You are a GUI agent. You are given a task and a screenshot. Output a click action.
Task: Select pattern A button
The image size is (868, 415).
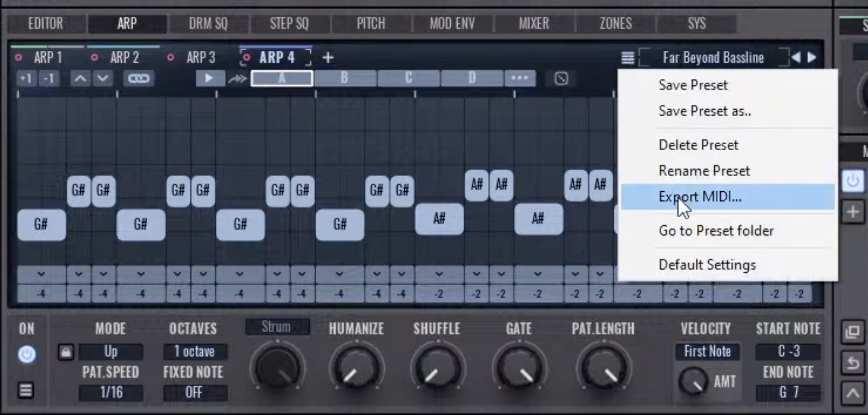(282, 78)
